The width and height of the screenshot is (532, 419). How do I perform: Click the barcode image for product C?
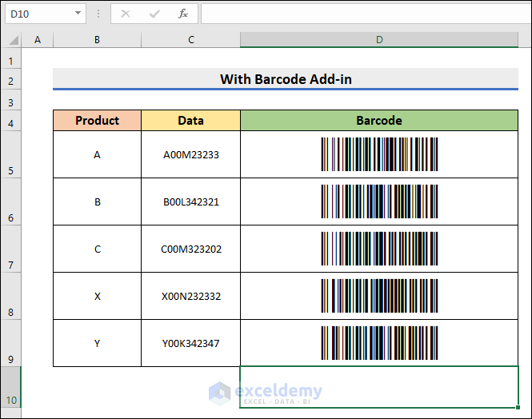point(379,249)
